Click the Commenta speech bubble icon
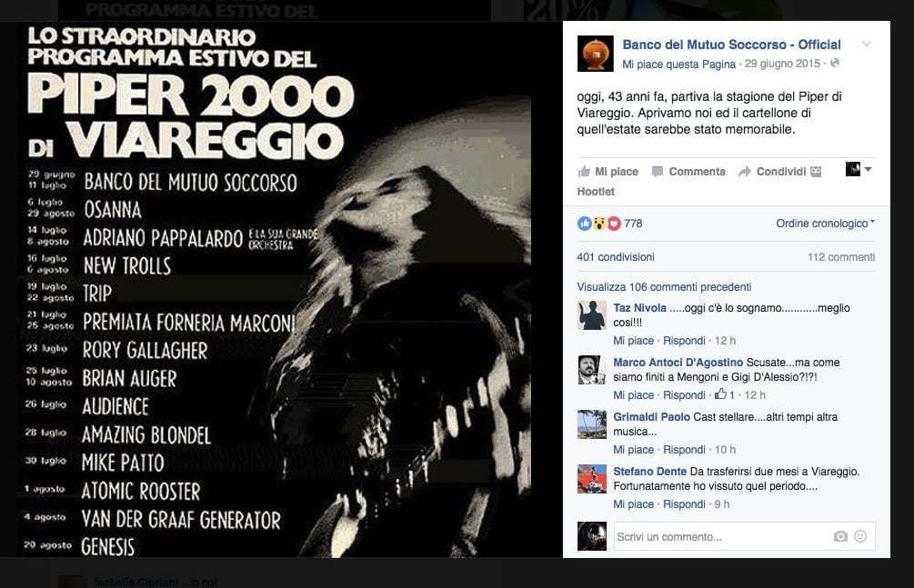914x588 pixels. tap(658, 172)
